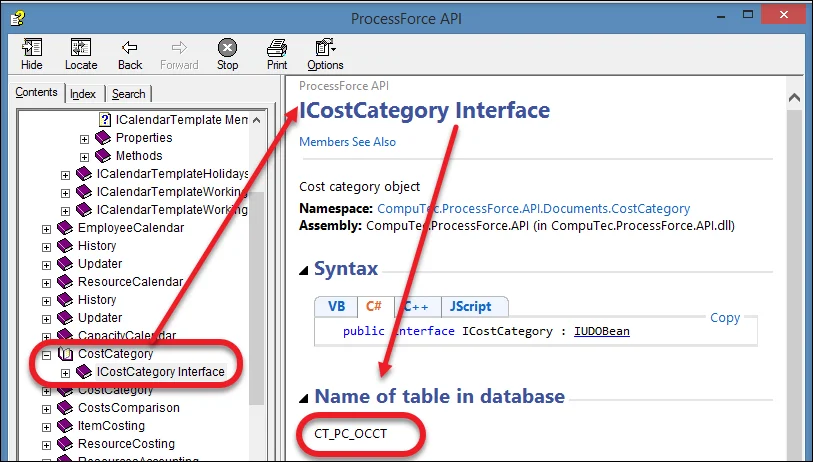This screenshot has height=462, width=813.
Task: Collapse the CostCategory tree node
Action: point(46,354)
